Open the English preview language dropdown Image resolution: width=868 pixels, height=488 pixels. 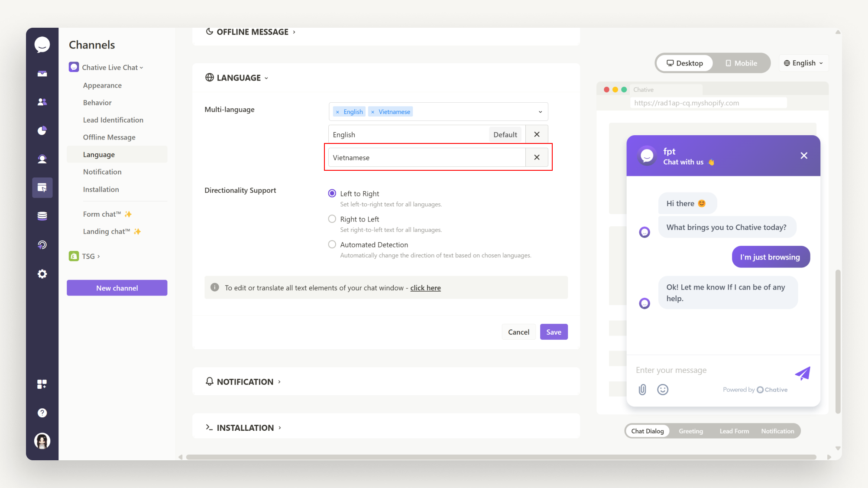tap(803, 63)
